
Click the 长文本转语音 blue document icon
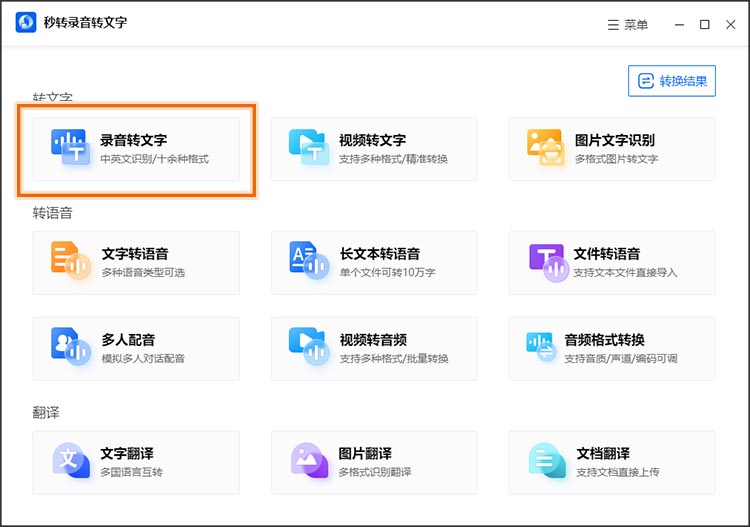pos(309,261)
